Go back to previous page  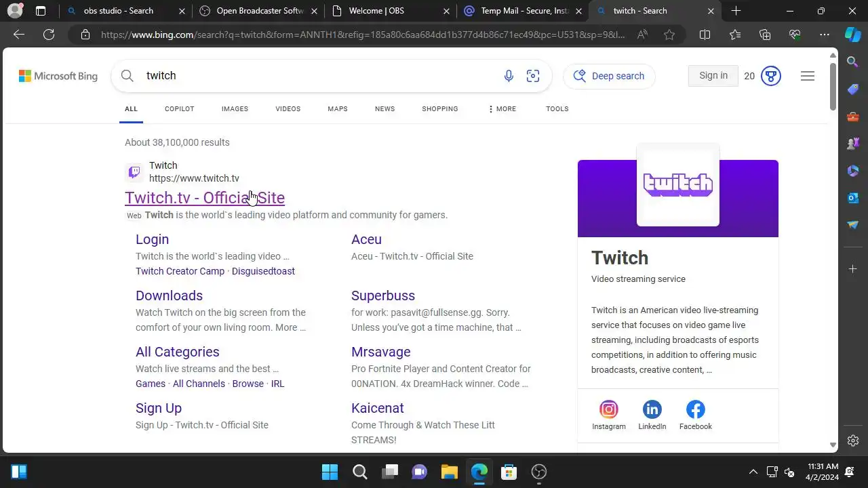[x=19, y=35]
